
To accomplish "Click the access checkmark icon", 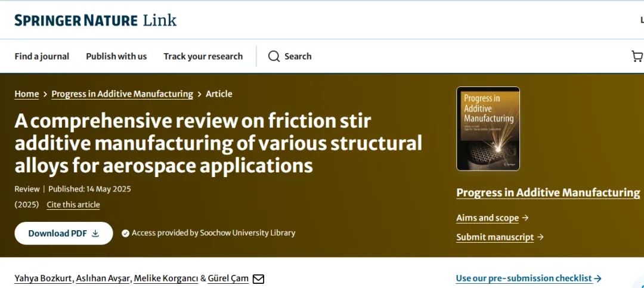I will coord(125,233).
